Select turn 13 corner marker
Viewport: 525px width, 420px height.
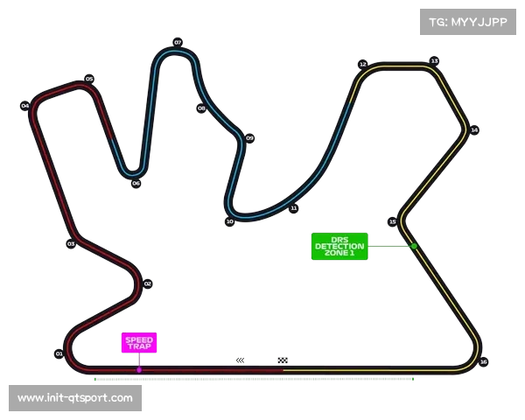click(x=434, y=60)
